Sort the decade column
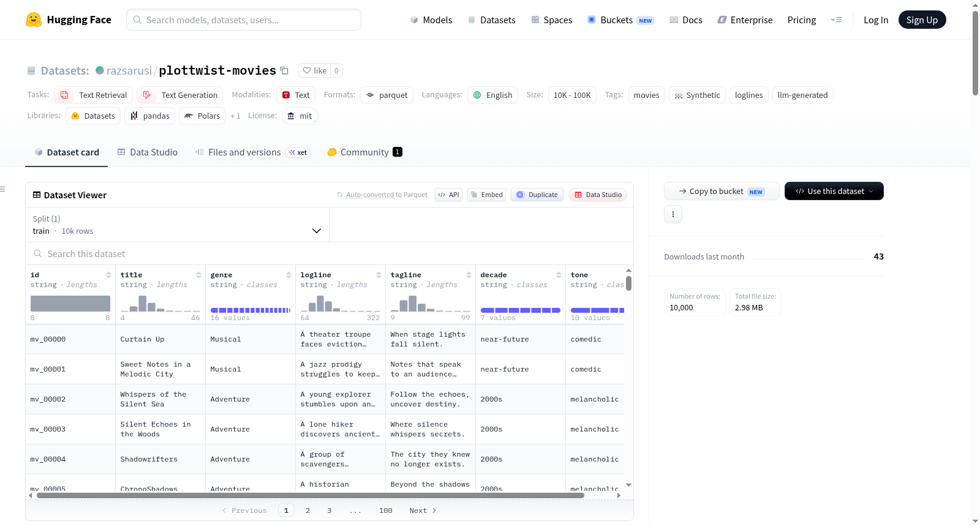The image size is (980, 527). [x=559, y=275]
